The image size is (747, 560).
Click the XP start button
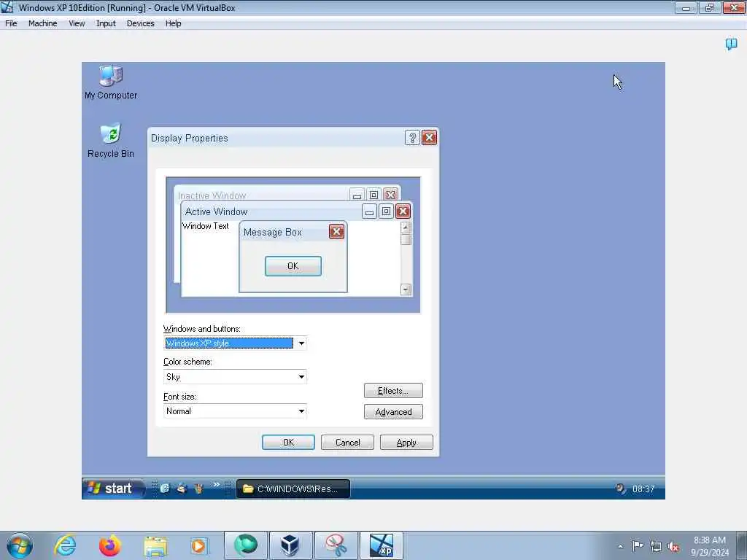point(113,489)
